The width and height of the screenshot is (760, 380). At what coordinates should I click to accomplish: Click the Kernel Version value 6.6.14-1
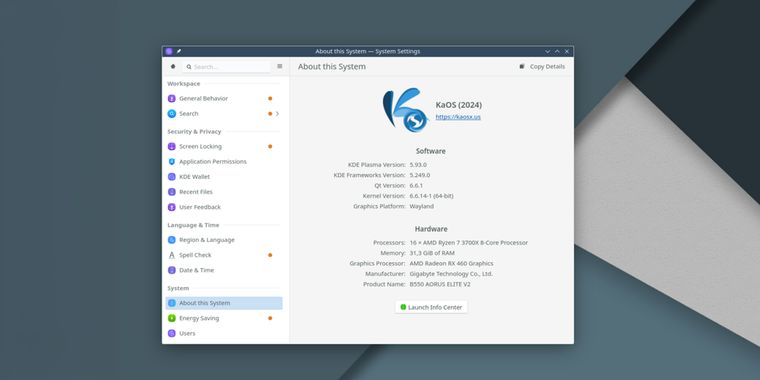point(431,196)
